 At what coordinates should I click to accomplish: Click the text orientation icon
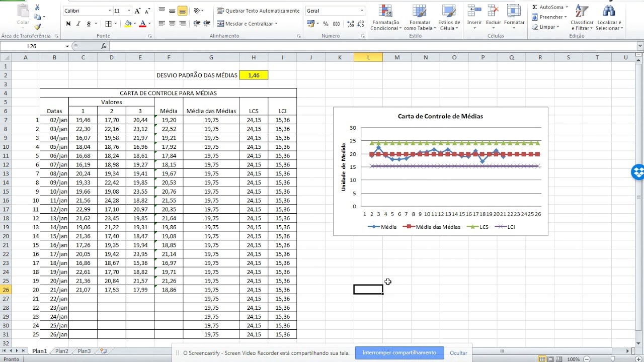click(197, 11)
